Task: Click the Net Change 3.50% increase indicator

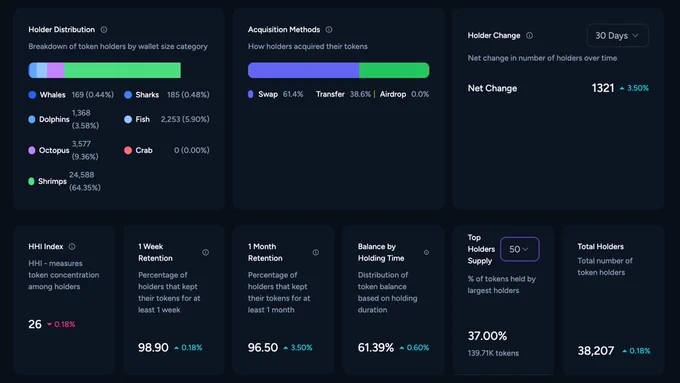Action: coord(634,88)
